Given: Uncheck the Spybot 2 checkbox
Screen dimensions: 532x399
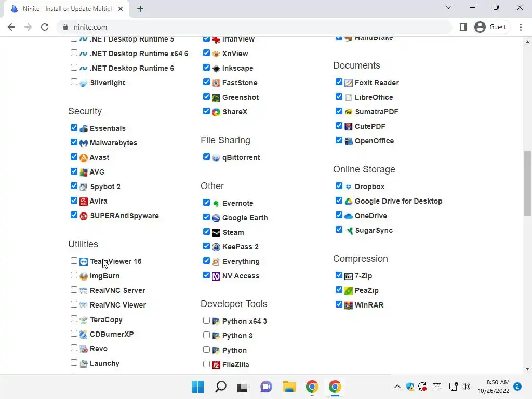Looking at the screenshot, I should (x=74, y=186).
